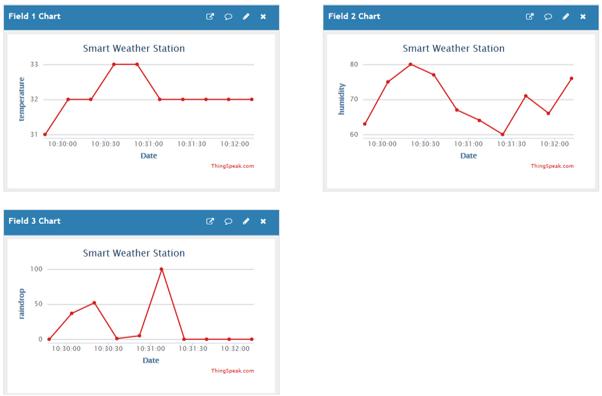602x396 pixels.
Task: Click the Date label under humidity chart
Action: point(468,156)
